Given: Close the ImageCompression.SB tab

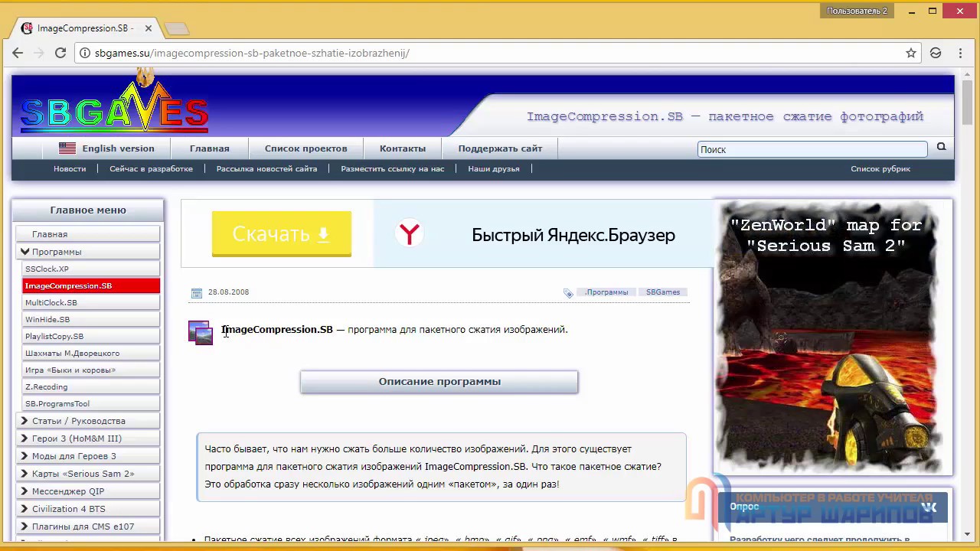Looking at the screenshot, I should click(x=149, y=28).
